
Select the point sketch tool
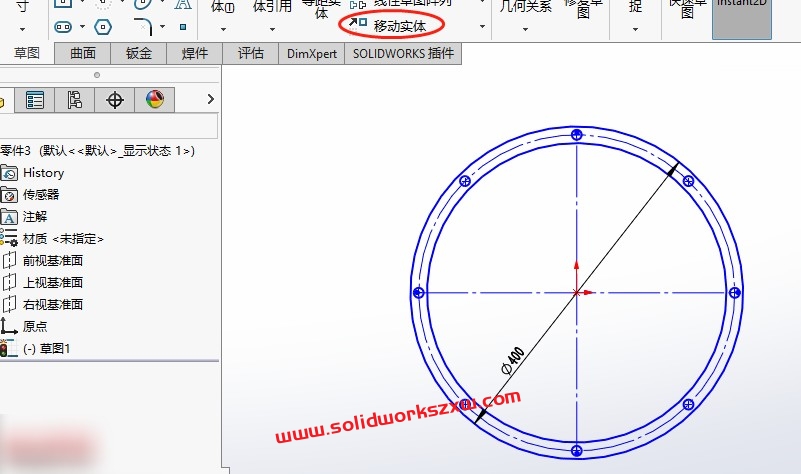pos(183,27)
